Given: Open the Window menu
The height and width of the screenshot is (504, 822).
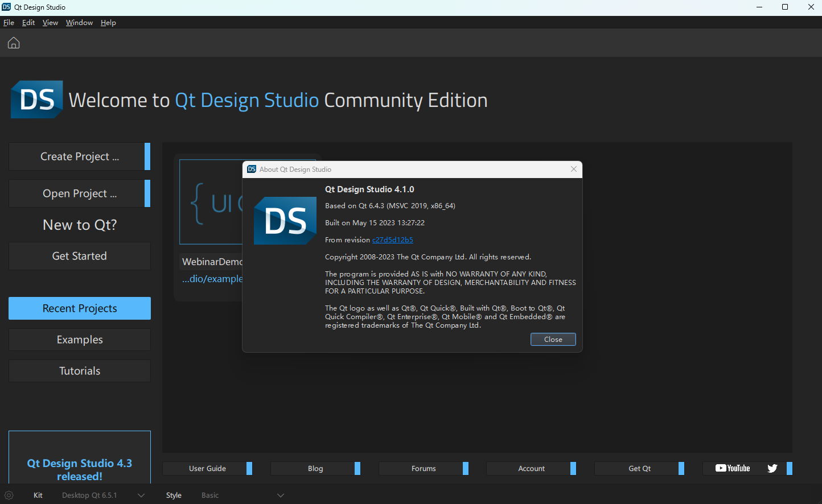Looking at the screenshot, I should 79,22.
